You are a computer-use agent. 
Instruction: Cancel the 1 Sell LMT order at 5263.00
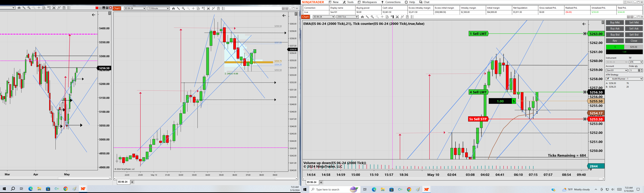[585, 33]
